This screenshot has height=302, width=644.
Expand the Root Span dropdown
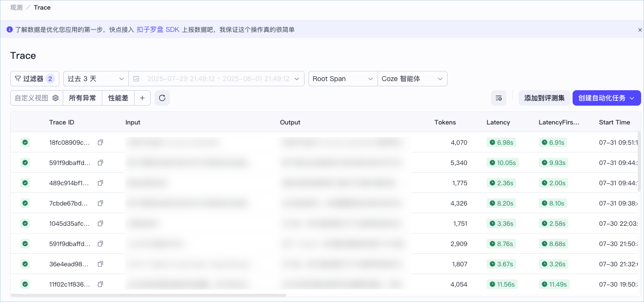pos(343,79)
